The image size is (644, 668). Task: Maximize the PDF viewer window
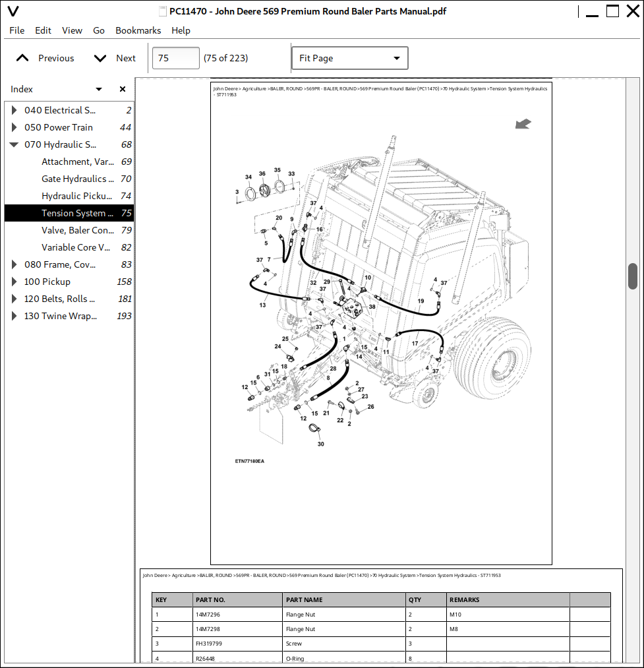(x=612, y=11)
